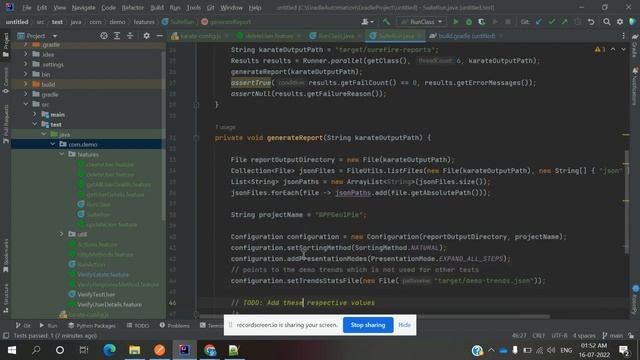Start debugging with the green bug icon
This screenshot has width=640, height=360.
[x=469, y=22]
